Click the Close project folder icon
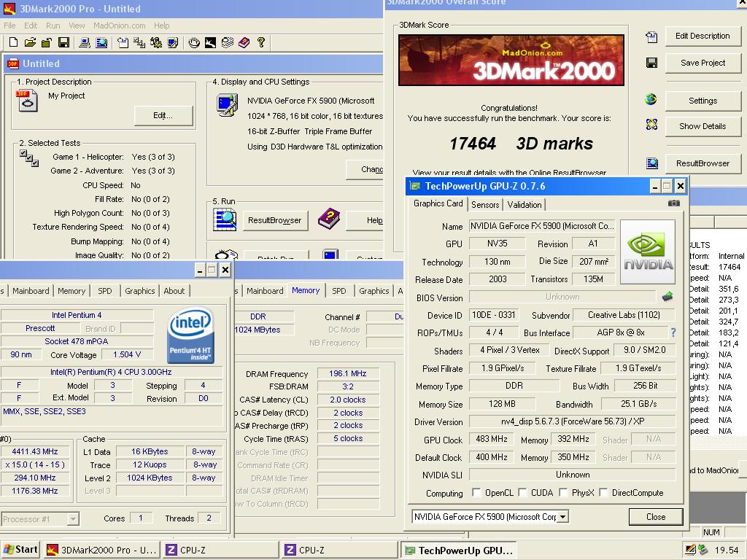This screenshot has width=747, height=560. point(46,42)
